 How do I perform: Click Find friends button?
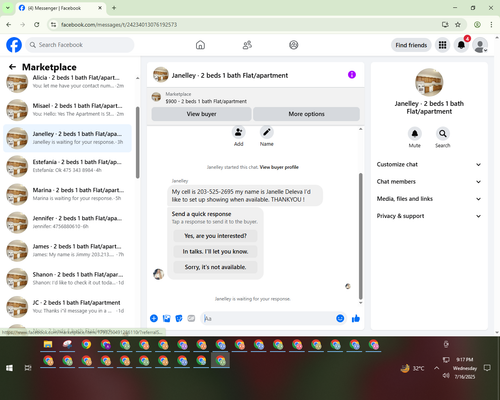(411, 45)
